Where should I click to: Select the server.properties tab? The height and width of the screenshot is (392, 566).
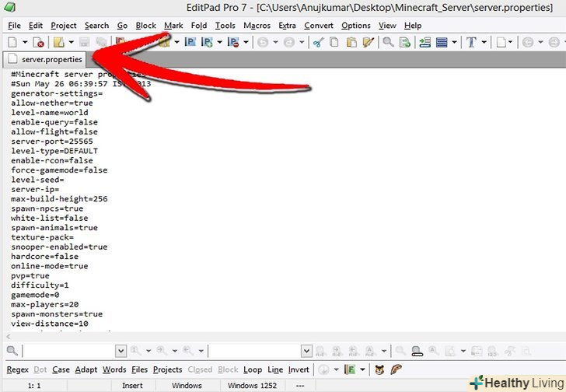click(x=45, y=59)
